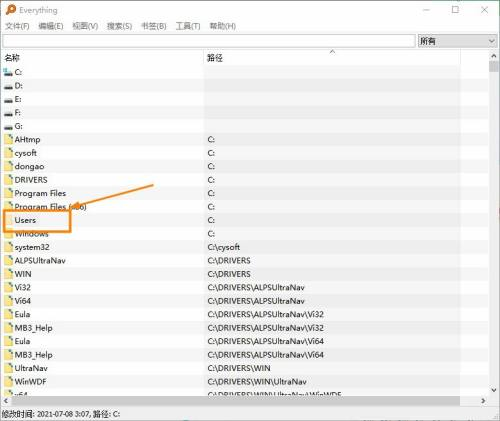
Task: Click path C:\DRIVERS\WIN\UltraNav in WinWDF row
Action: pyautogui.click(x=257, y=382)
